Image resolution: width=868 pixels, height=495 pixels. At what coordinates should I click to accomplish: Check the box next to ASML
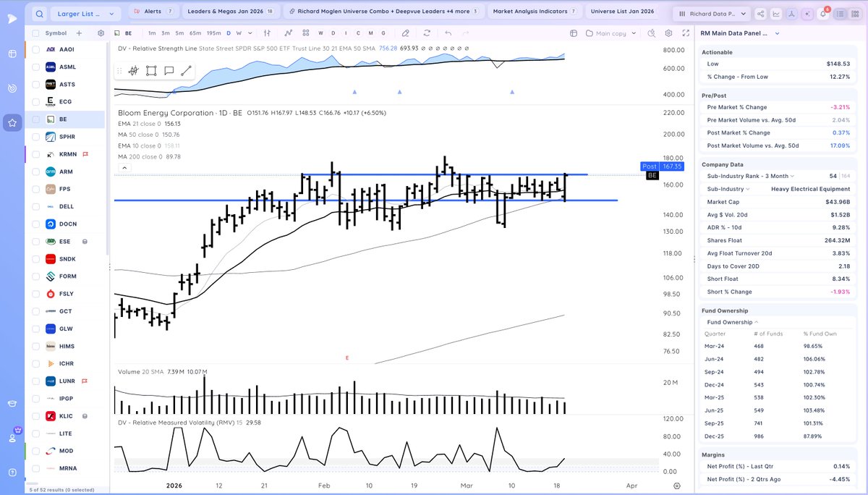click(36, 67)
